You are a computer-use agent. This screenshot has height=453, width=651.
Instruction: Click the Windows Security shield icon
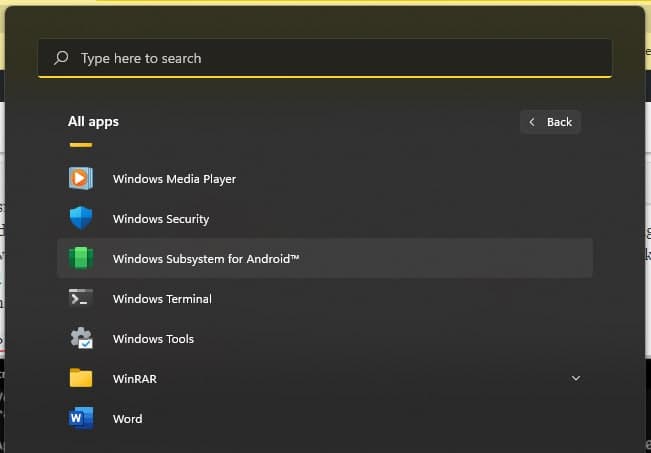[81, 218]
